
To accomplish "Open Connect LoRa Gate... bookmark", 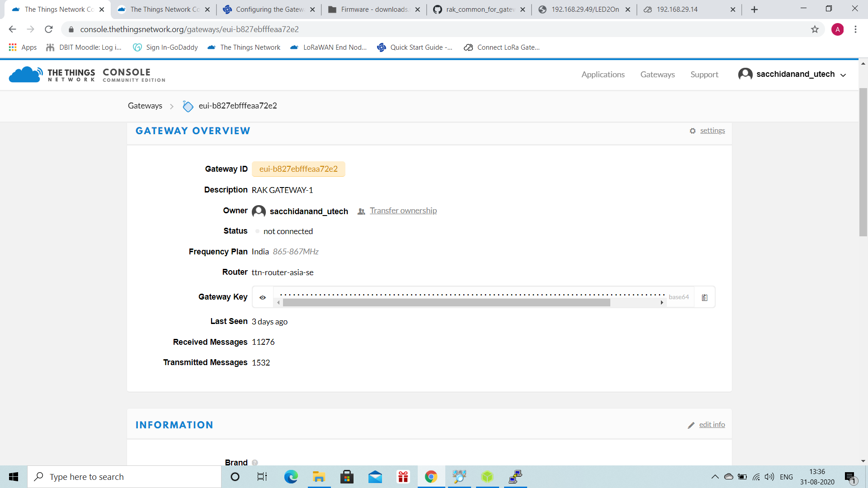I will [x=502, y=47].
